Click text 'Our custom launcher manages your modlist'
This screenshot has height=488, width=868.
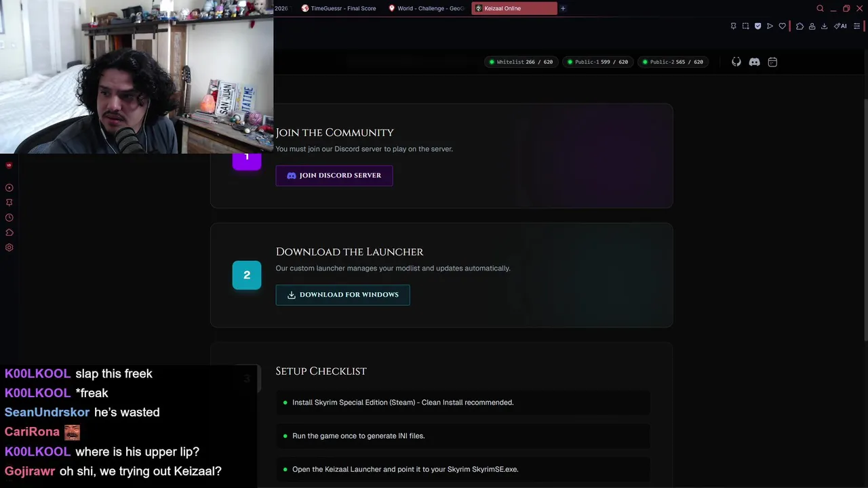tap(393, 268)
